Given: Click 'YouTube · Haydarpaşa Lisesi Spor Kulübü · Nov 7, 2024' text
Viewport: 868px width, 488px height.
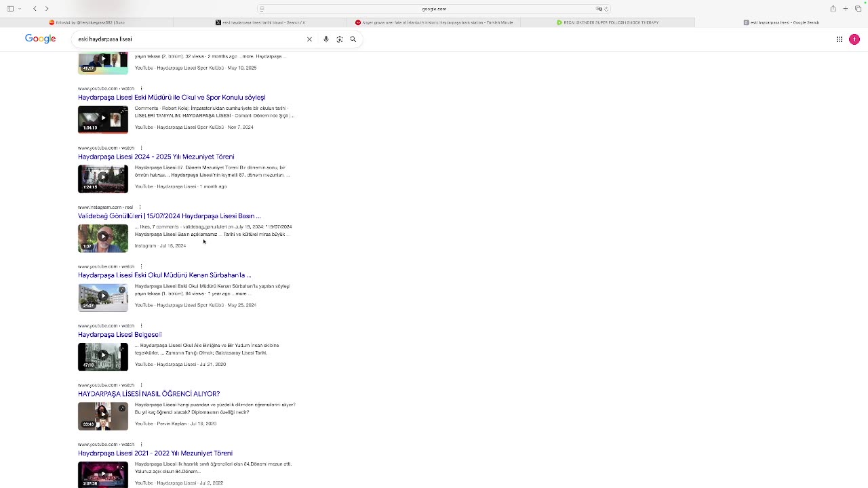Looking at the screenshot, I should click(x=194, y=127).
